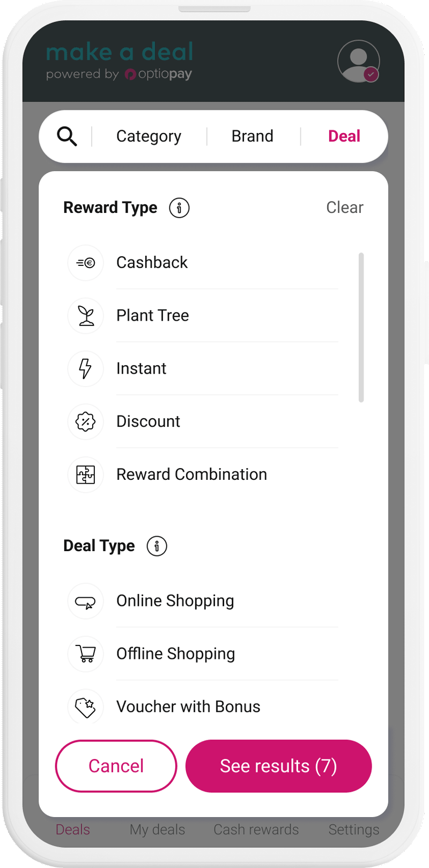429x868 pixels.
Task: Click the Reward Type info icon
Action: 179,207
